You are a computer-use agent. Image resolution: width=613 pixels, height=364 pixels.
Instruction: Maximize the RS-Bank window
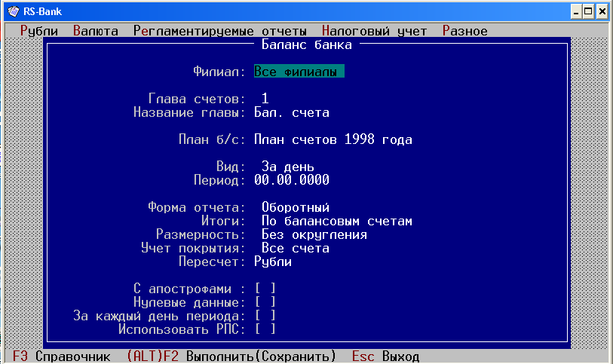click(588, 12)
